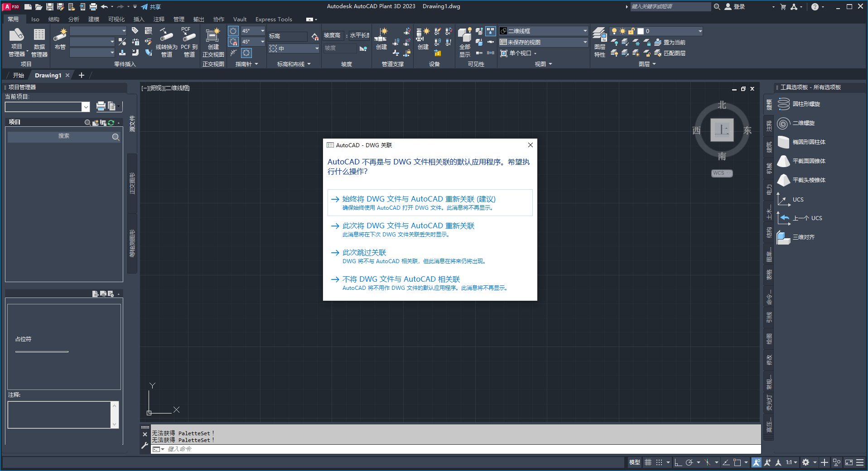The image size is (868, 471).
Task: Click the 数据管理器 data manager icon
Action: 39,42
